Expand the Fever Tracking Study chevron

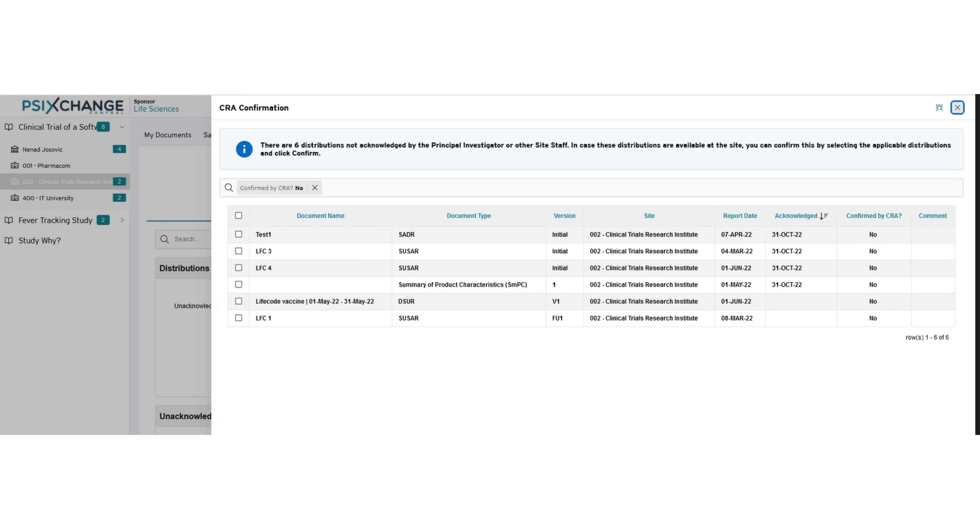tap(122, 220)
